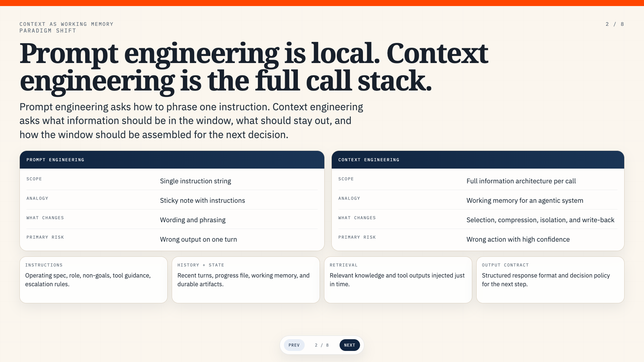Select the 'Single instruction string' scope row
This screenshot has width=644, height=362.
coord(172,180)
